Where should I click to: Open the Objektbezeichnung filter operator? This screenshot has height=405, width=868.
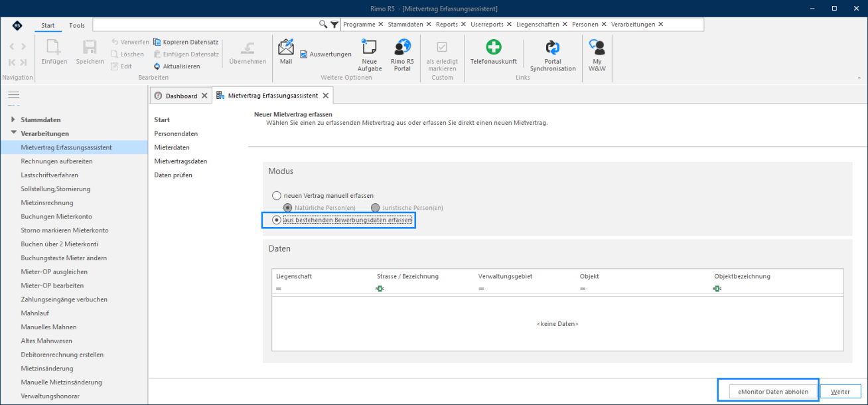[717, 289]
